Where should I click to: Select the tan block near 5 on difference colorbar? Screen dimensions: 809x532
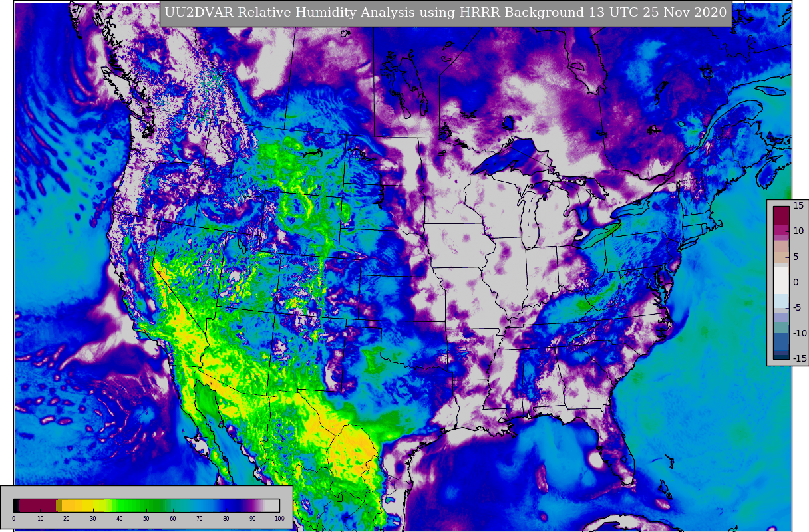(x=781, y=257)
